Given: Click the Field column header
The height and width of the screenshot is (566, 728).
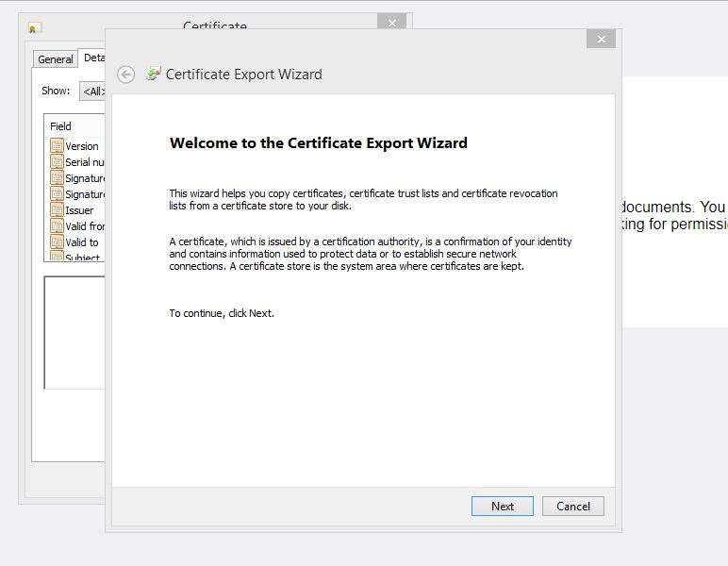Looking at the screenshot, I should tap(62, 126).
